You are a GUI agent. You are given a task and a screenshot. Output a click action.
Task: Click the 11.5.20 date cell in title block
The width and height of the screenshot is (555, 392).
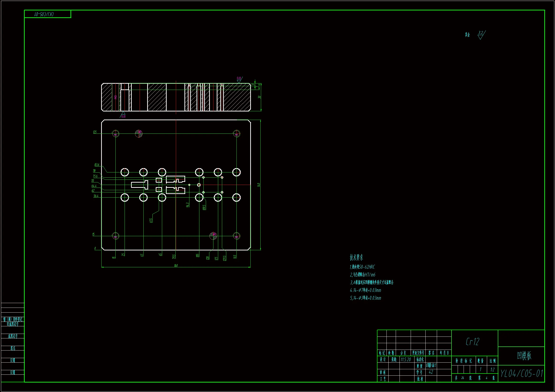[x=406, y=360]
